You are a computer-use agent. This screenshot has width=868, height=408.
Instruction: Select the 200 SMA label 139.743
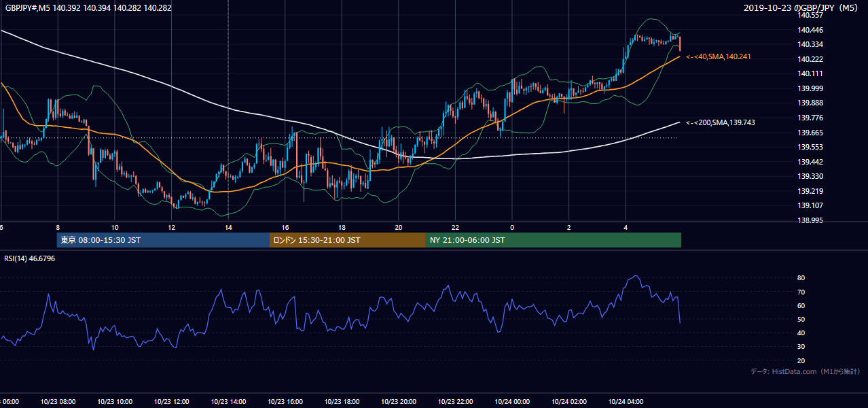point(720,122)
